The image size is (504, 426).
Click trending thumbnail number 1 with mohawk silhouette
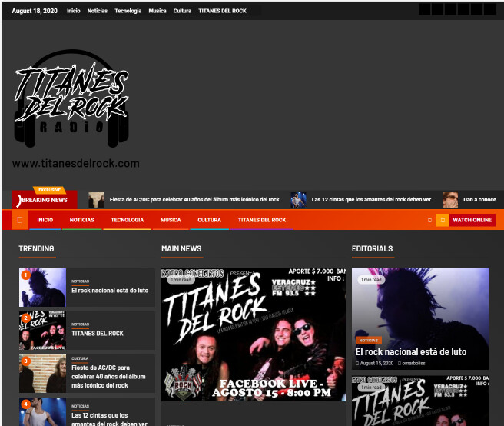[x=42, y=288]
